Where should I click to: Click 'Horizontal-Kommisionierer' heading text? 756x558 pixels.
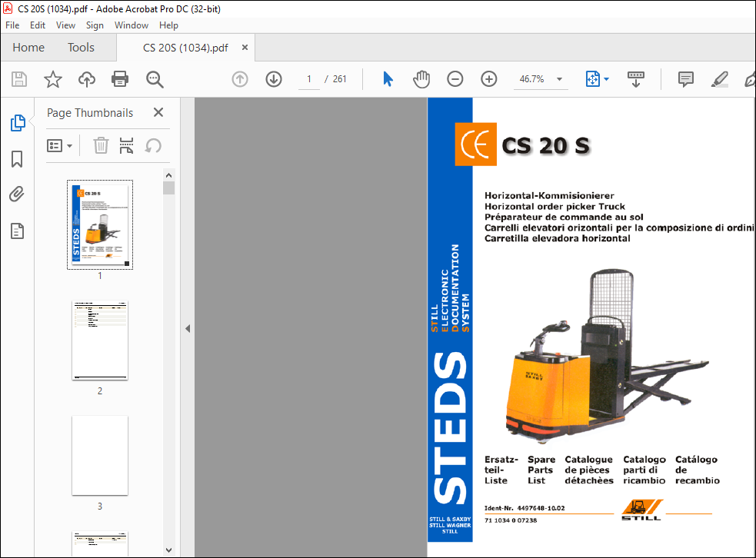[x=549, y=196]
